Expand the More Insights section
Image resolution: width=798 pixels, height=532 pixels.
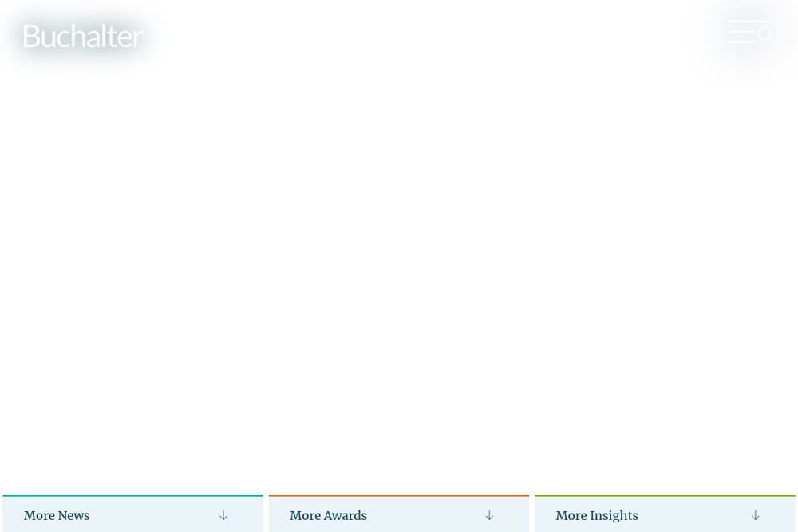[665, 514]
